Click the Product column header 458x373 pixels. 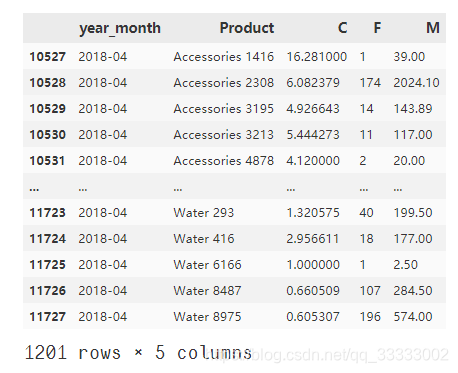[247, 28]
